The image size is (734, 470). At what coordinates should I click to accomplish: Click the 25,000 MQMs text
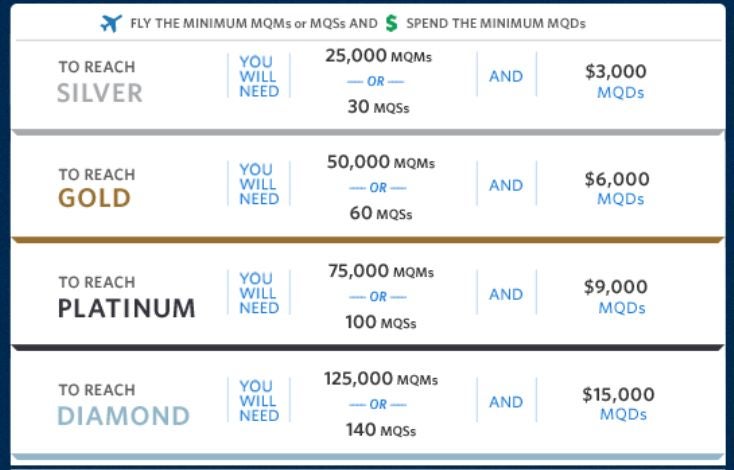point(379,56)
